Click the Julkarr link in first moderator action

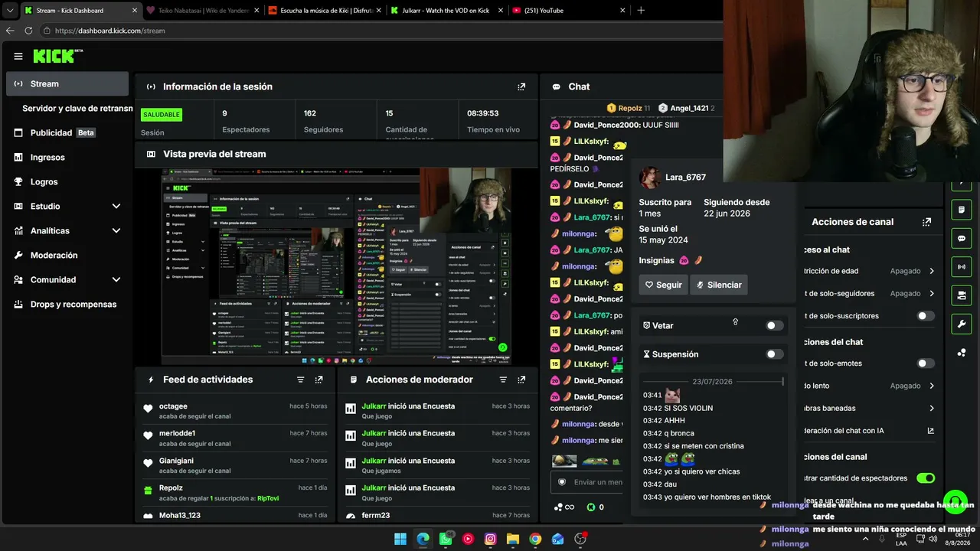(374, 406)
